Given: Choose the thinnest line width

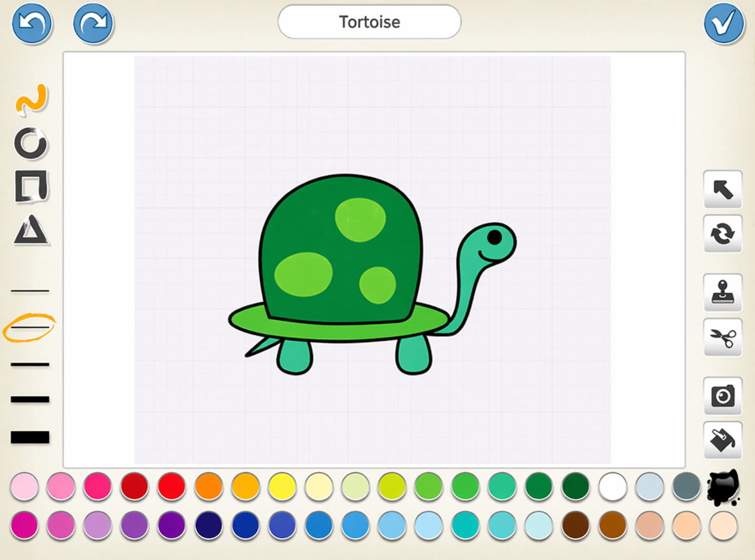Looking at the screenshot, I should coord(30,291).
